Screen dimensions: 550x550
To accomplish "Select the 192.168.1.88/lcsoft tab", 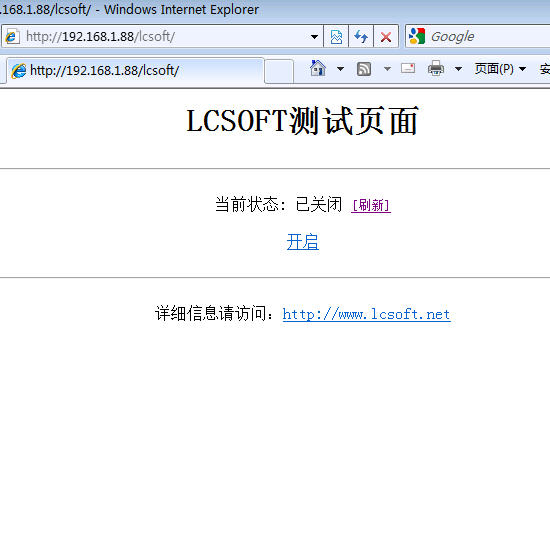I will 135,71.
